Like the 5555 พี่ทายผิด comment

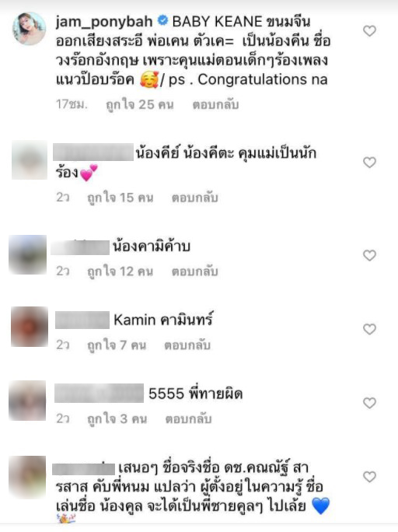[x=369, y=403]
